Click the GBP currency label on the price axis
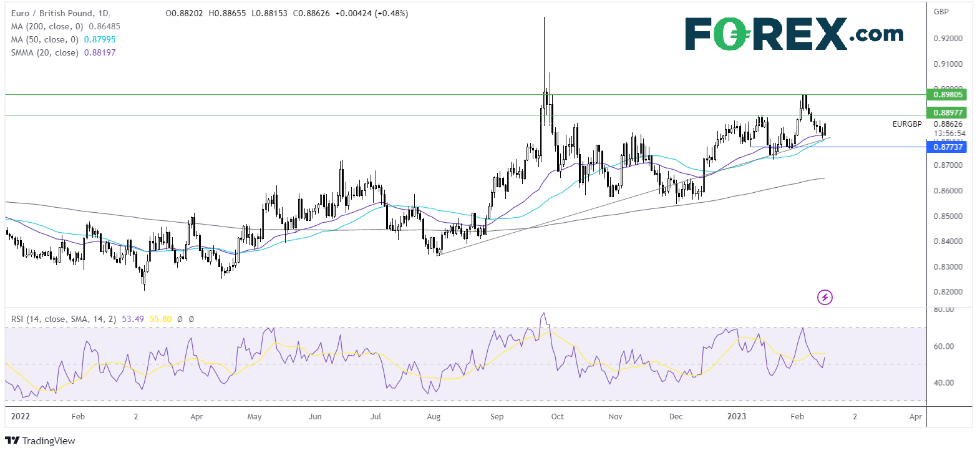This screenshot has height=453, width=980. (941, 12)
